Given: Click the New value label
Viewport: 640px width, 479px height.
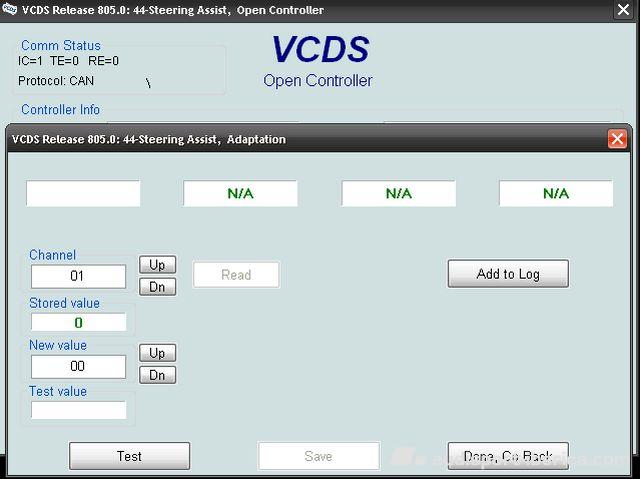Looking at the screenshot, I should 58,345.
